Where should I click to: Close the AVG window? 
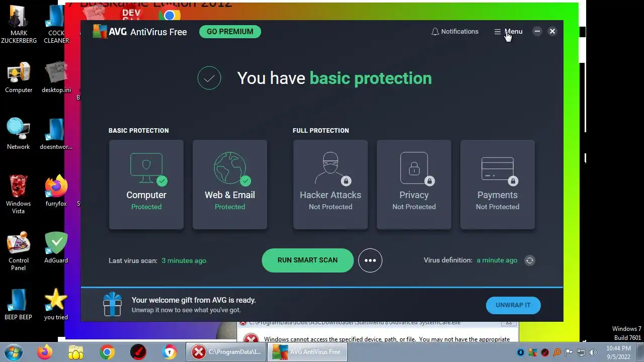(x=552, y=31)
